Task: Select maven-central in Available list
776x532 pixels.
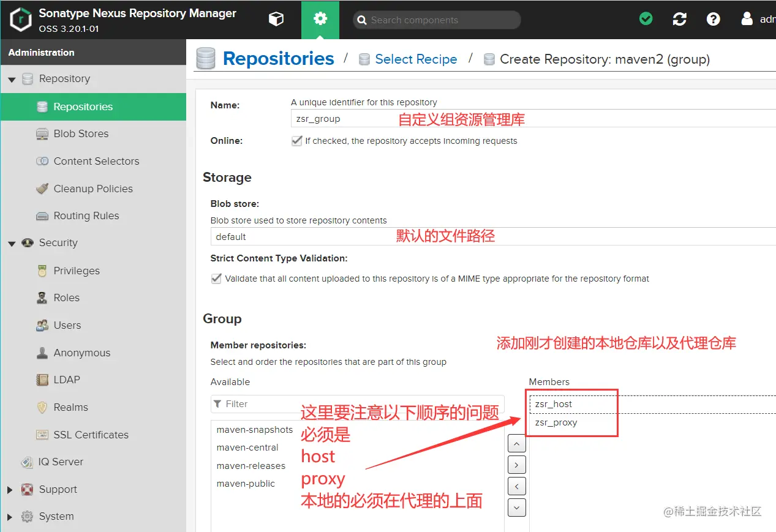Action: click(247, 448)
